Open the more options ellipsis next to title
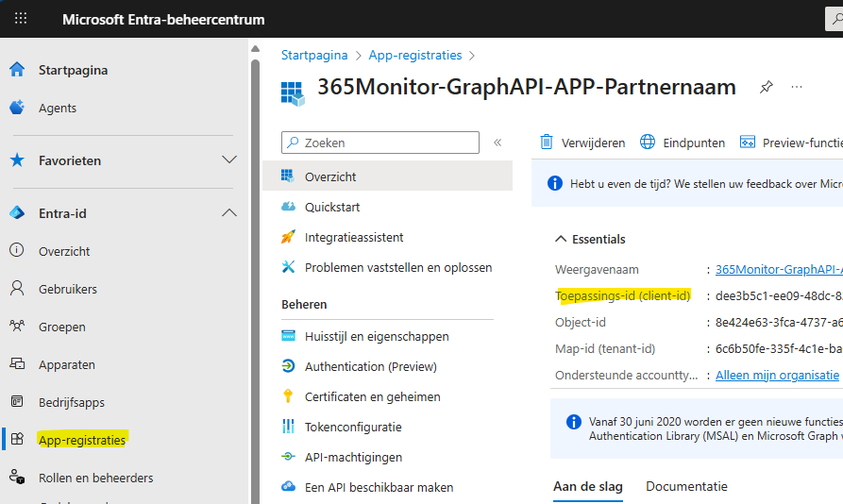 (x=797, y=87)
